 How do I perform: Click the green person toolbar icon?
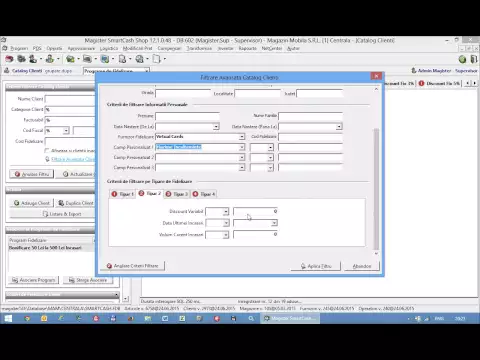click(x=50, y=59)
